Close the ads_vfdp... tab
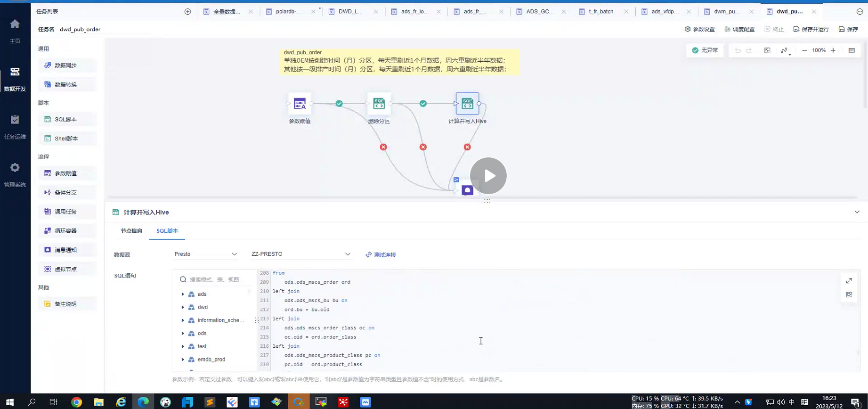868x409 pixels. coord(689,11)
